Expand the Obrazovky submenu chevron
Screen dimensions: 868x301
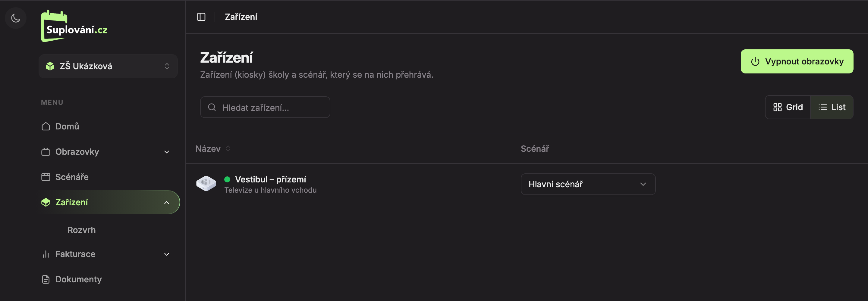click(x=166, y=152)
